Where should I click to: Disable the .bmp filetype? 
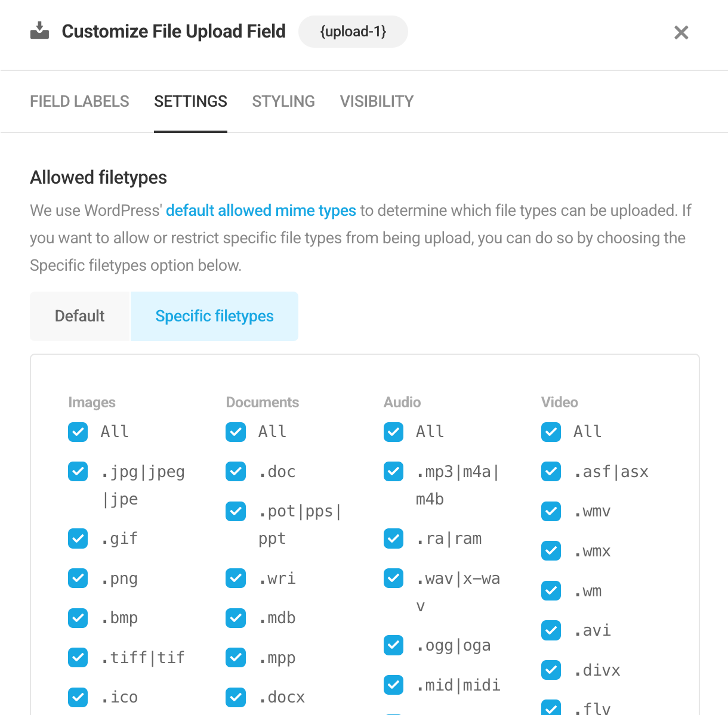click(78, 618)
